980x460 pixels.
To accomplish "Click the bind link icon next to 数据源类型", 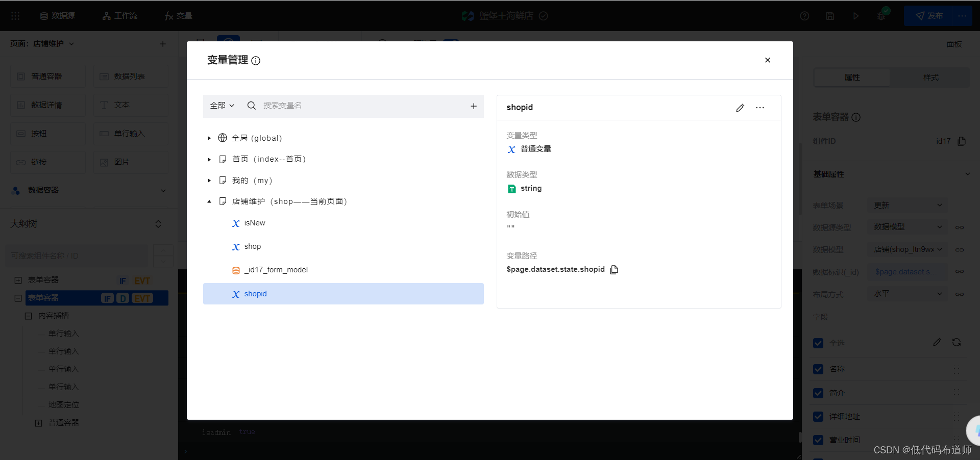I will (960, 227).
